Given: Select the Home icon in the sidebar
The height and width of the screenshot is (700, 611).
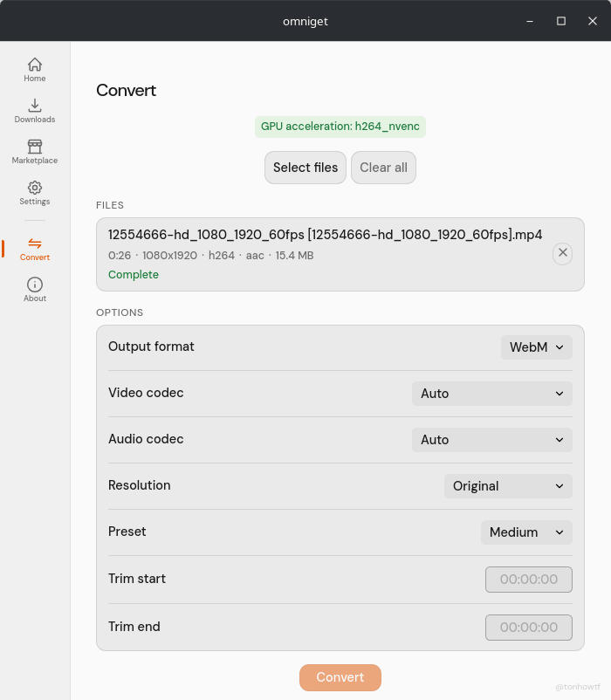Looking at the screenshot, I should (x=34, y=65).
